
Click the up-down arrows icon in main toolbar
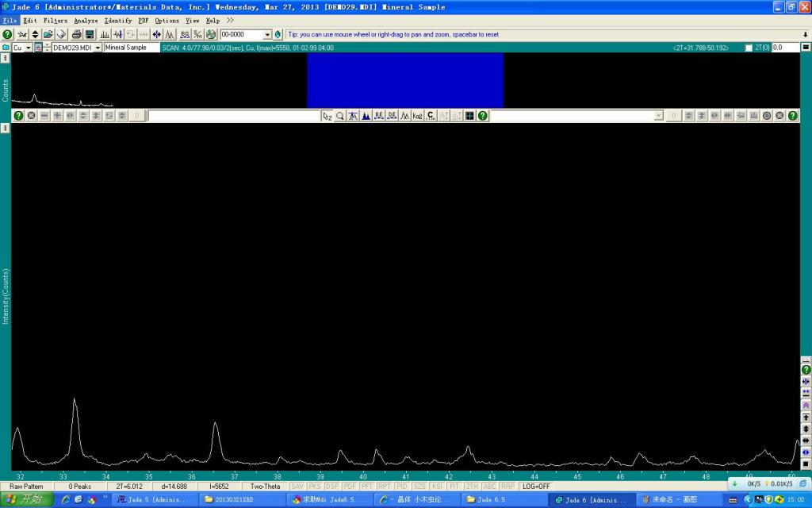coord(35,34)
